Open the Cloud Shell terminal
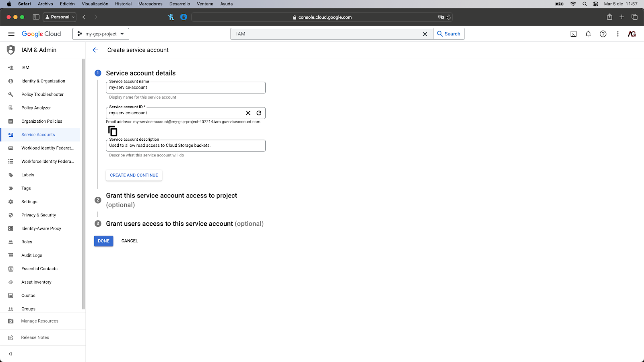 [x=573, y=34]
